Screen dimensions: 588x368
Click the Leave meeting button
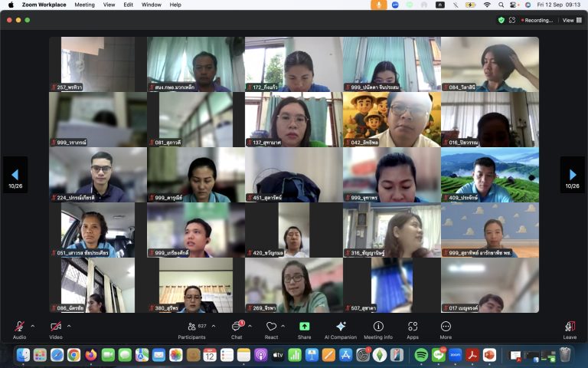pos(570,327)
